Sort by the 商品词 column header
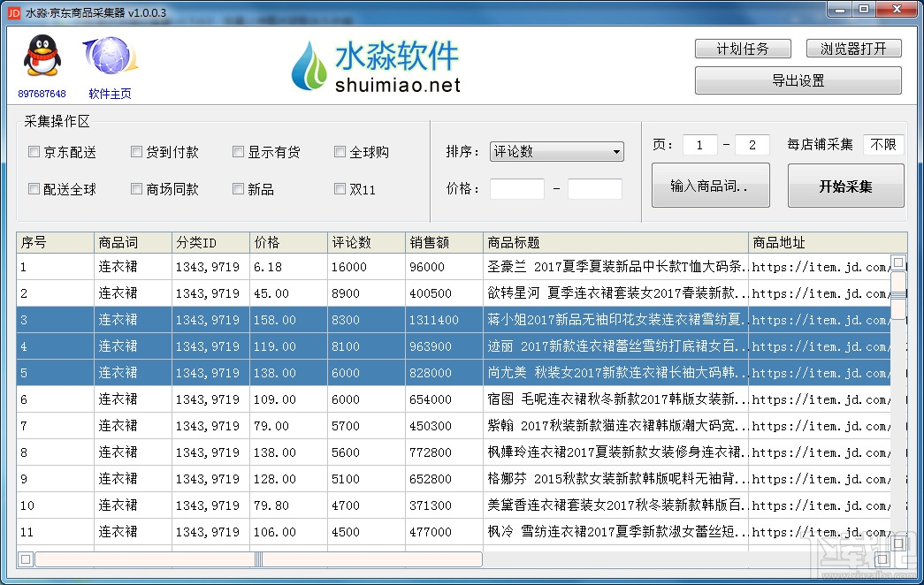This screenshot has width=924, height=585. click(133, 243)
